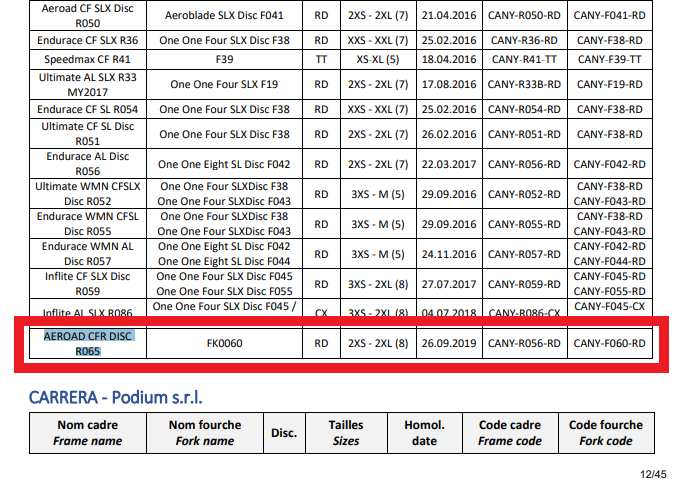Click the 26.09.2019 homologation date

coord(449,343)
